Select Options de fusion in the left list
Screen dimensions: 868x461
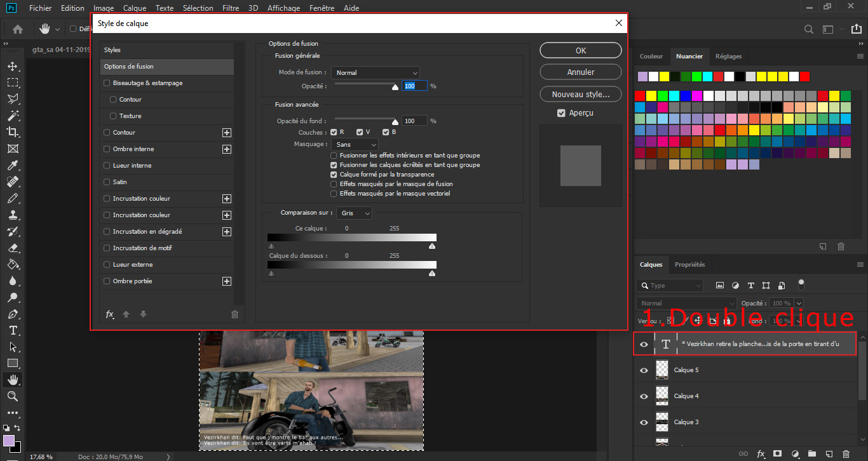[167, 66]
